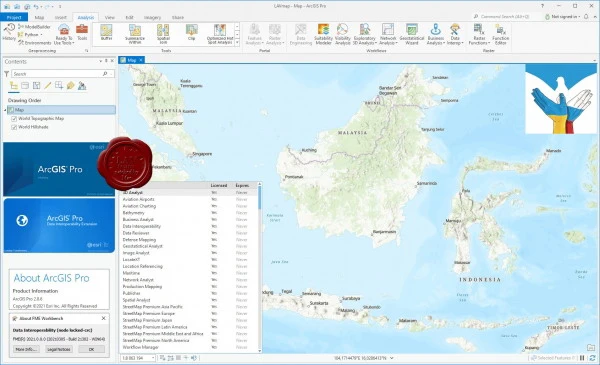Select the Buffer tool

point(106,33)
